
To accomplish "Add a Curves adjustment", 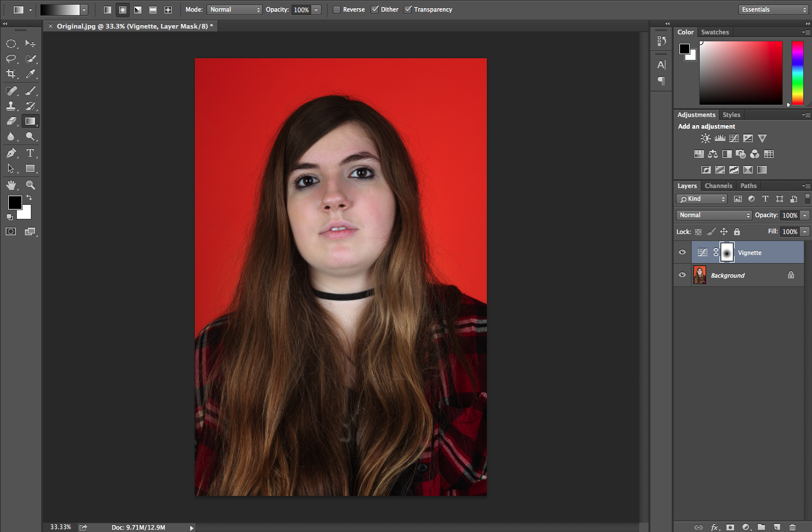I will 734,139.
